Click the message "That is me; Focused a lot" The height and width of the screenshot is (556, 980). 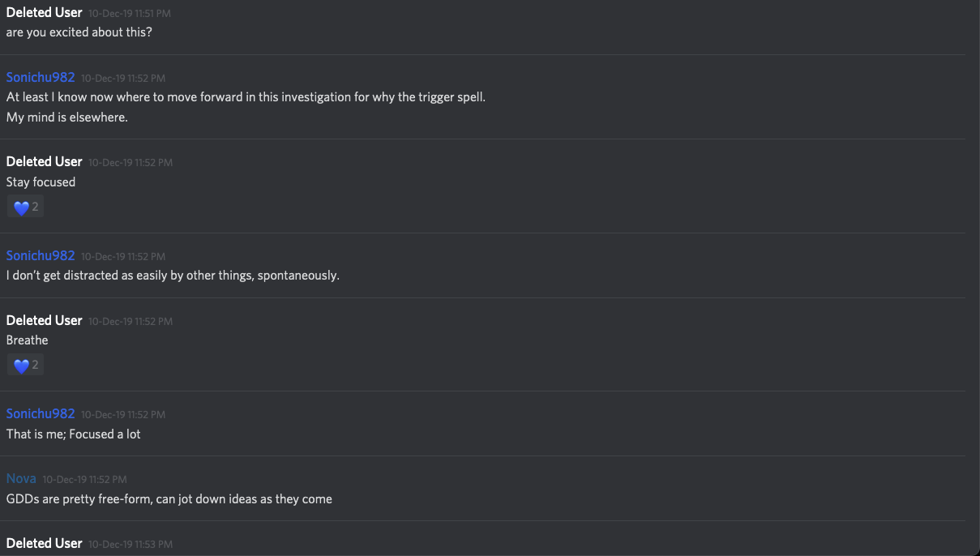74,434
